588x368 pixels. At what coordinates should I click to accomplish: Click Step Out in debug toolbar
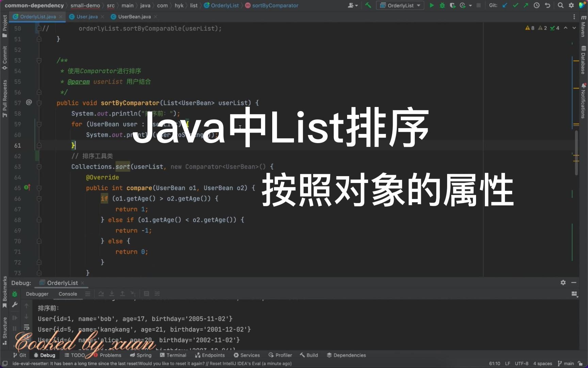click(122, 294)
